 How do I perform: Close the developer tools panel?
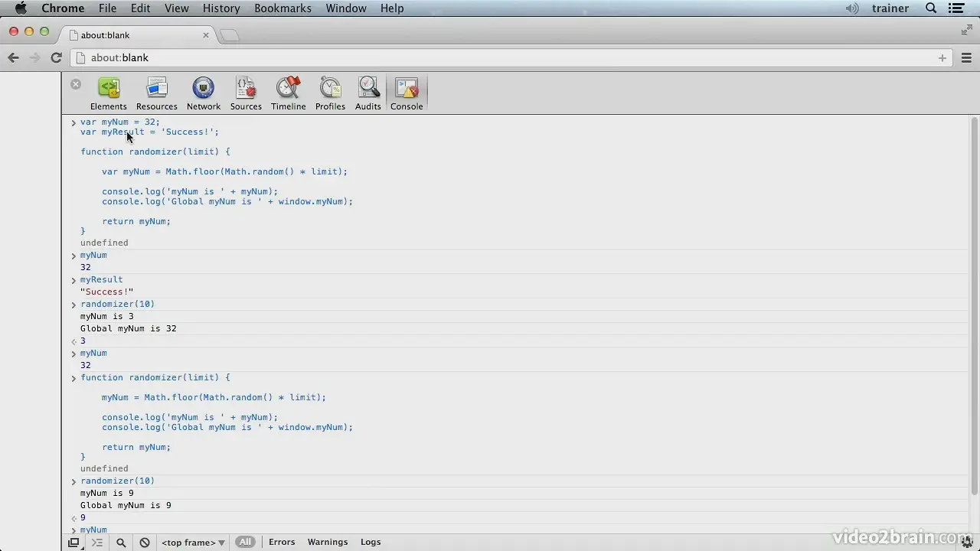76,84
